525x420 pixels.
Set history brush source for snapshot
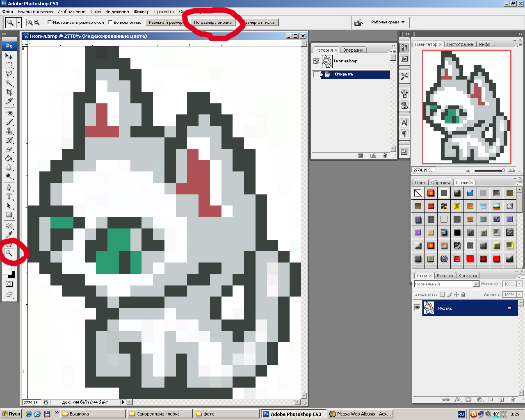coord(316,62)
